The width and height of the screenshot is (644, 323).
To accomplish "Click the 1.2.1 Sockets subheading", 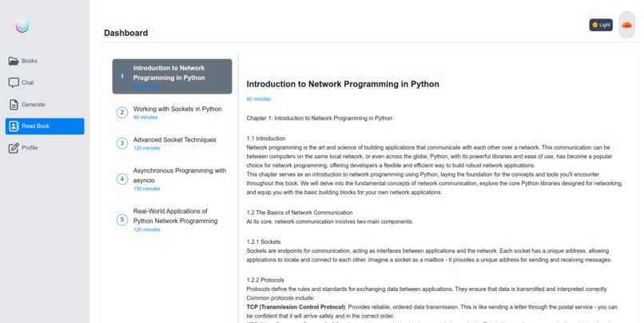I will pos(264,241).
